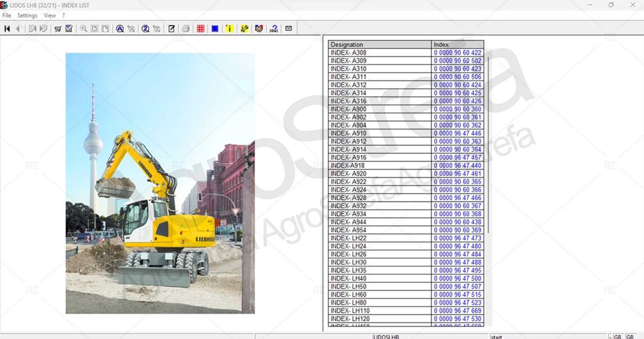
Task: Select the INDEX- A932 designation
Action: click(348, 206)
